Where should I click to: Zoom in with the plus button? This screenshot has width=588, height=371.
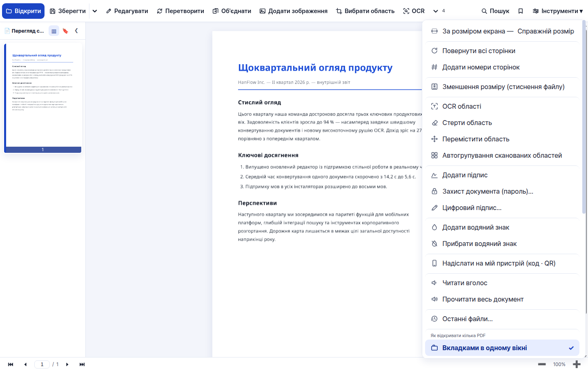click(x=577, y=364)
